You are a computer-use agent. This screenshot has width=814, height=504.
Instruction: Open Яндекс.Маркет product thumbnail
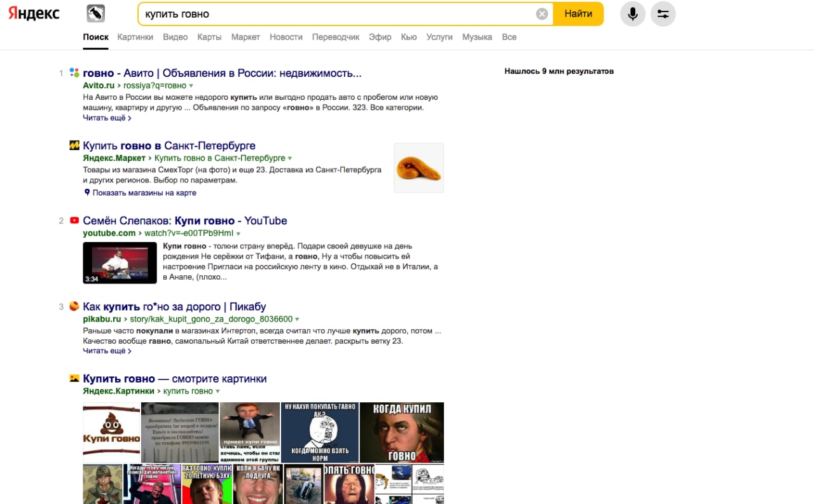[x=419, y=168]
